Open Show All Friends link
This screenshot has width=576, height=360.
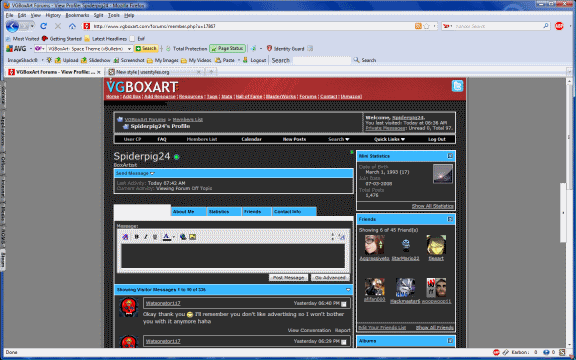[435, 327]
